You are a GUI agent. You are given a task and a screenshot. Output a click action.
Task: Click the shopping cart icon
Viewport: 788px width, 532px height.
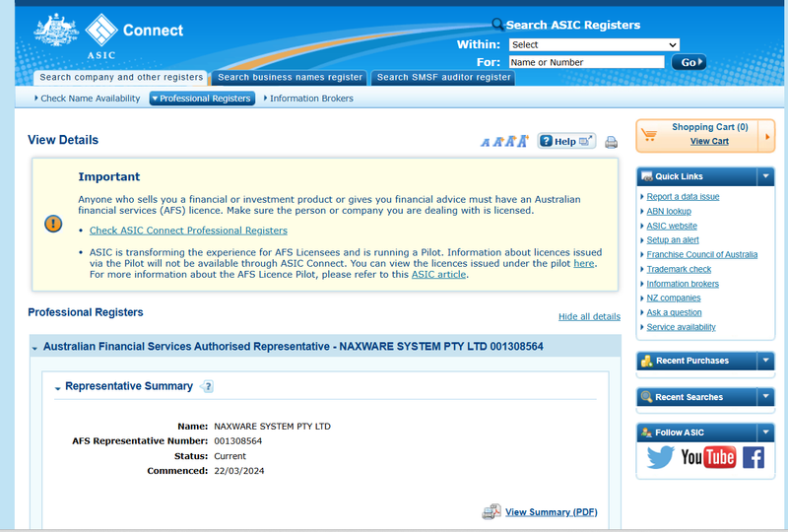(649, 135)
